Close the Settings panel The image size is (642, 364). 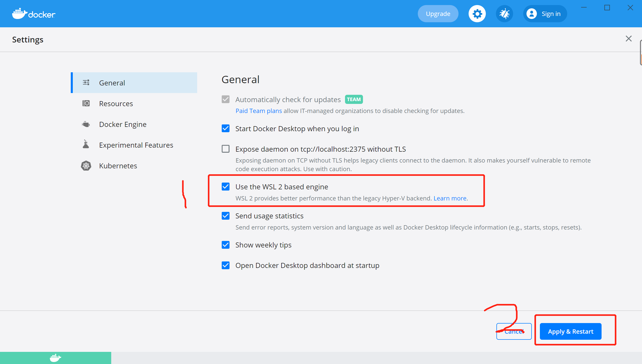(629, 38)
